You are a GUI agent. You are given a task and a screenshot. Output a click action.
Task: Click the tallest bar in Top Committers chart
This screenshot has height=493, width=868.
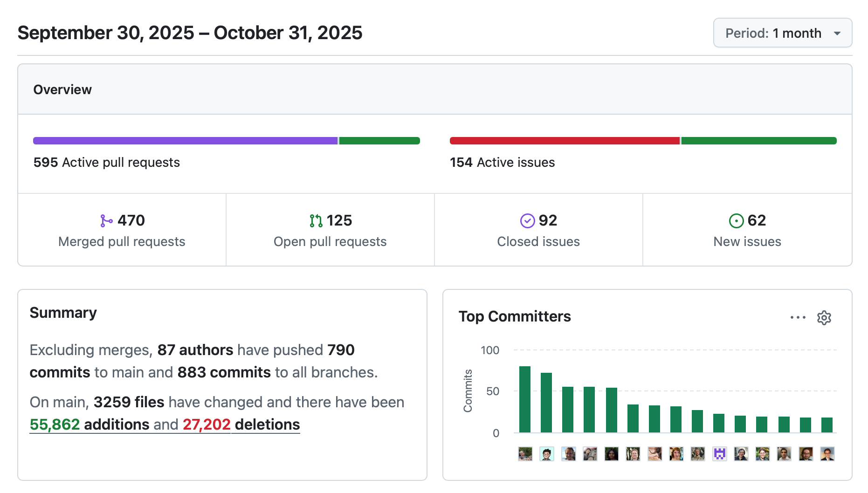click(x=525, y=399)
